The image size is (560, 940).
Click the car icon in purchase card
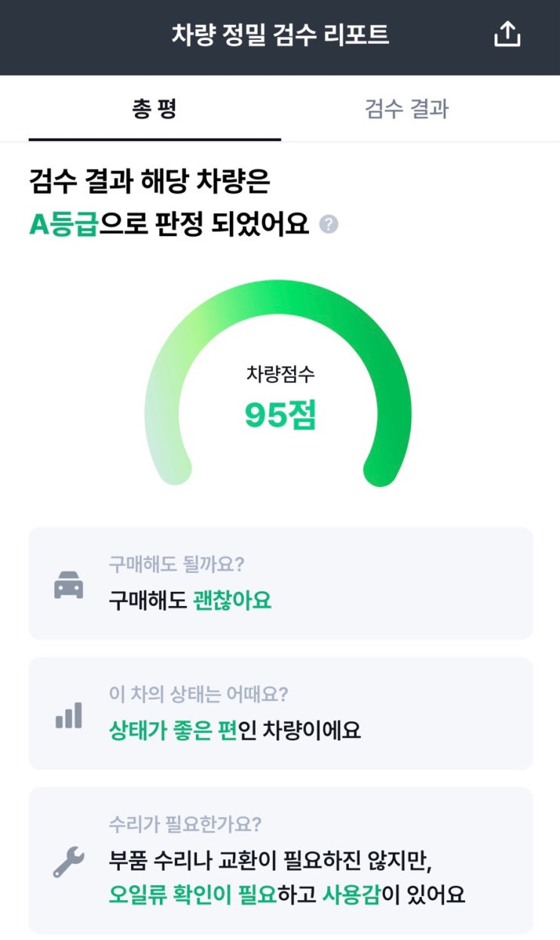[69, 585]
